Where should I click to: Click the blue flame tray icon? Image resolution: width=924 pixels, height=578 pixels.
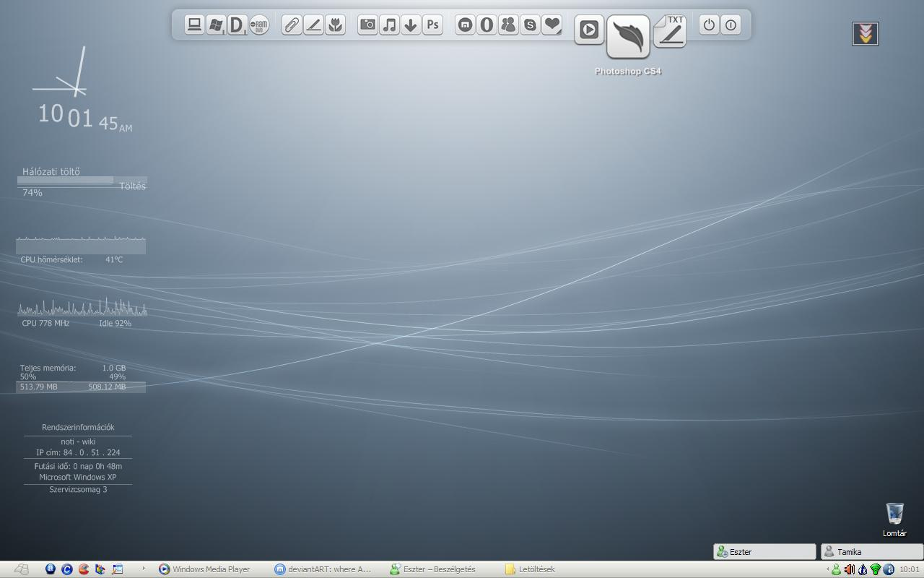(863, 569)
